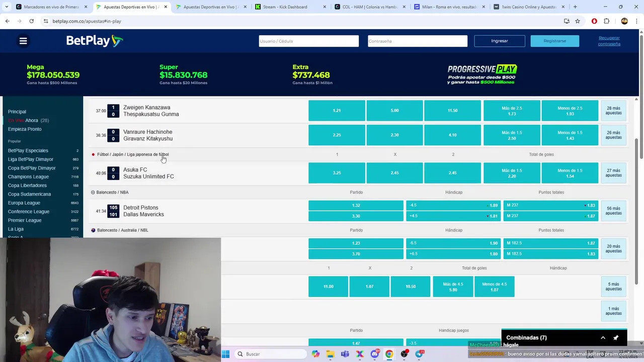Close the active Apuestas Deportivas tab
This screenshot has width=644, height=362.
coord(166,7)
